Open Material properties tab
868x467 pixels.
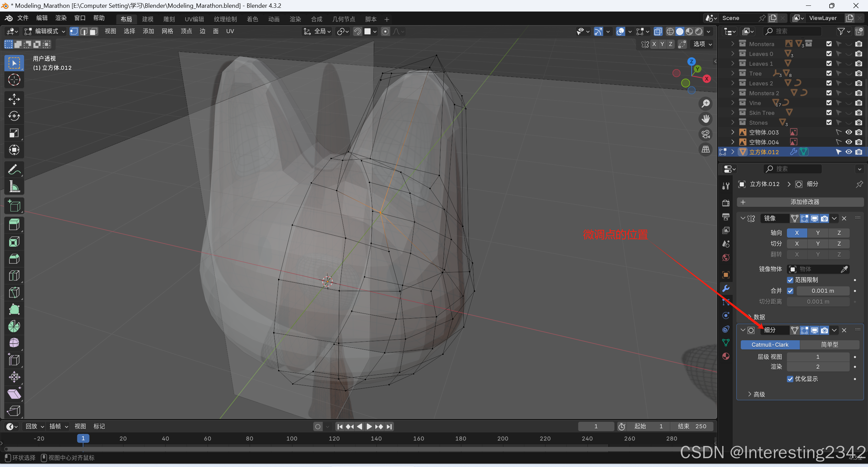click(726, 356)
